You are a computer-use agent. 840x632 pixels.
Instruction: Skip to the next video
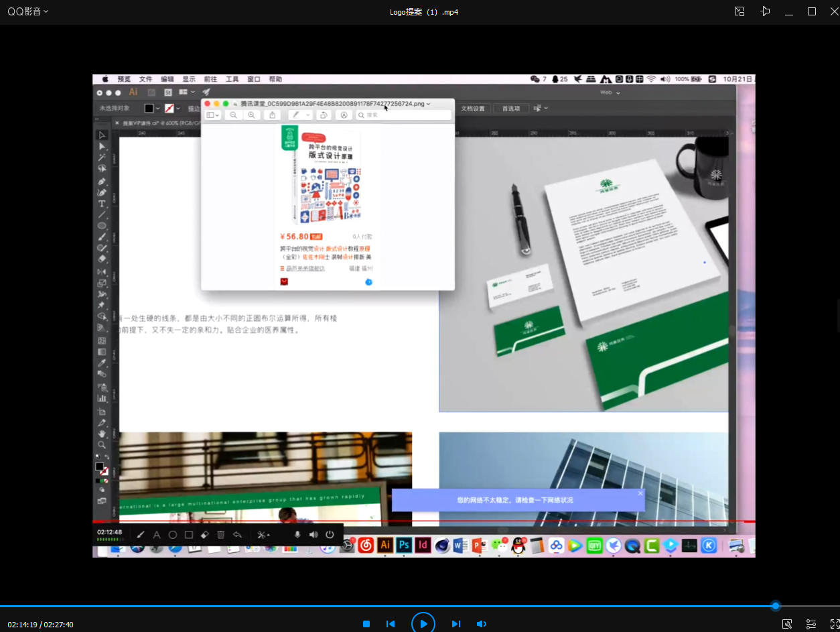[456, 624]
